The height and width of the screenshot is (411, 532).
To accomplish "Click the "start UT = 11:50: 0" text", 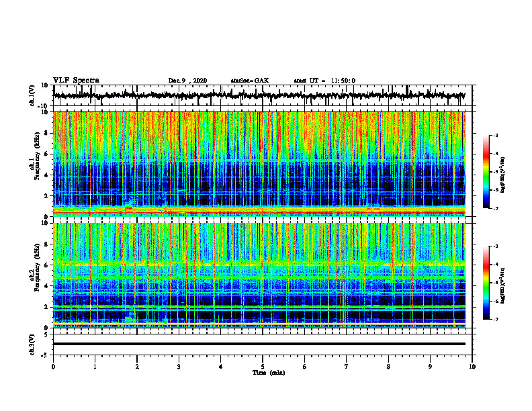I will tap(324, 81).
